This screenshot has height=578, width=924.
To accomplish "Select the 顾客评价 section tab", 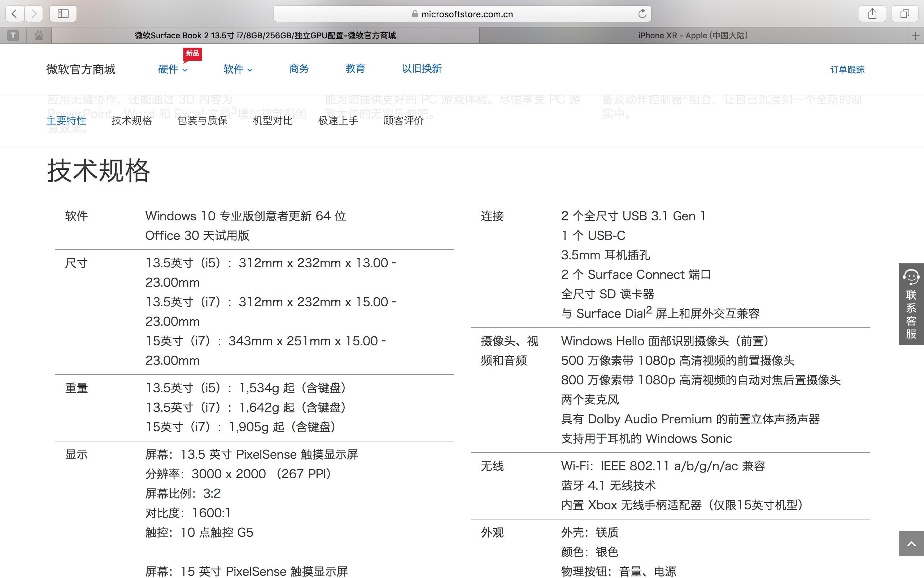I will pos(404,121).
